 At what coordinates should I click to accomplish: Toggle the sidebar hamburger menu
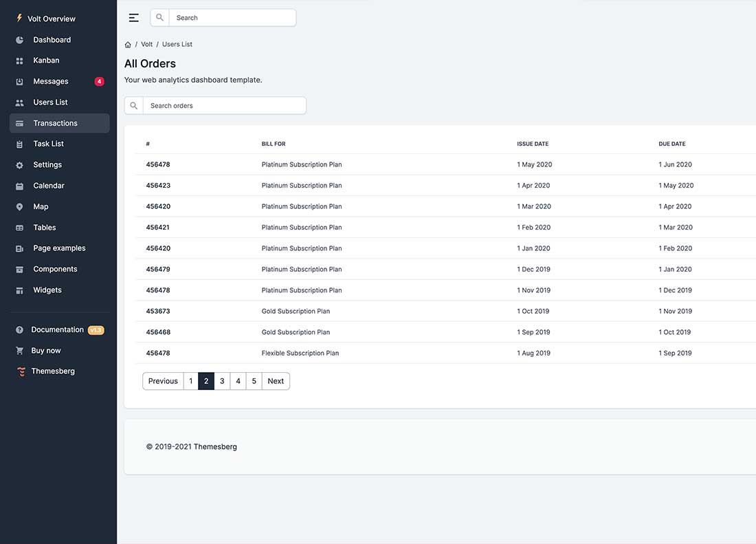click(x=133, y=17)
